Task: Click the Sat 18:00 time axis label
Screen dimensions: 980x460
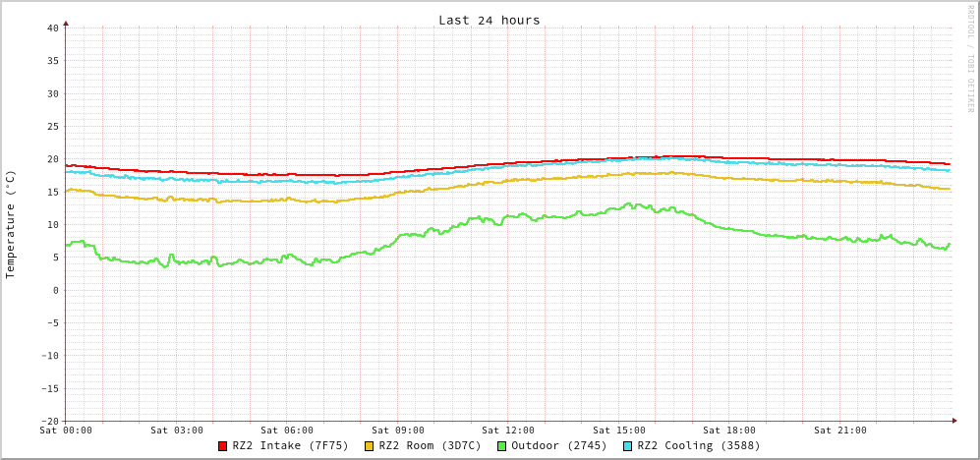Action: 729,431
